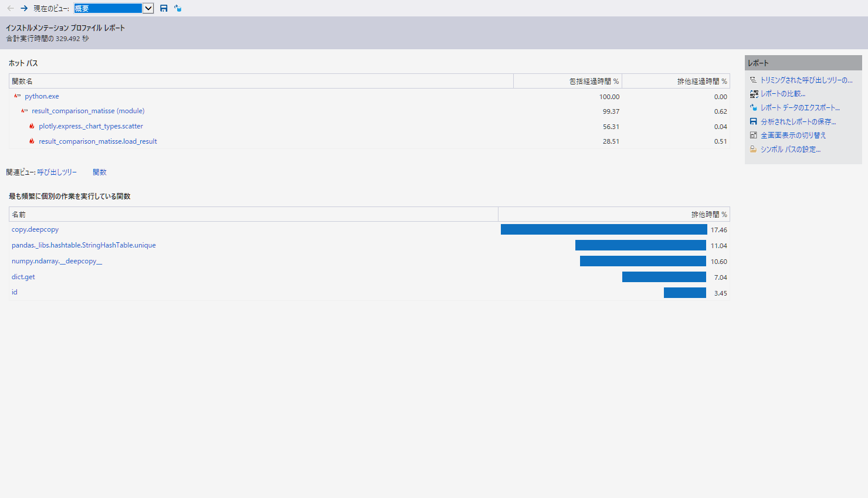Click the numpy.ndarray.__deepcopy__ exclusive time bar

pyautogui.click(x=643, y=261)
